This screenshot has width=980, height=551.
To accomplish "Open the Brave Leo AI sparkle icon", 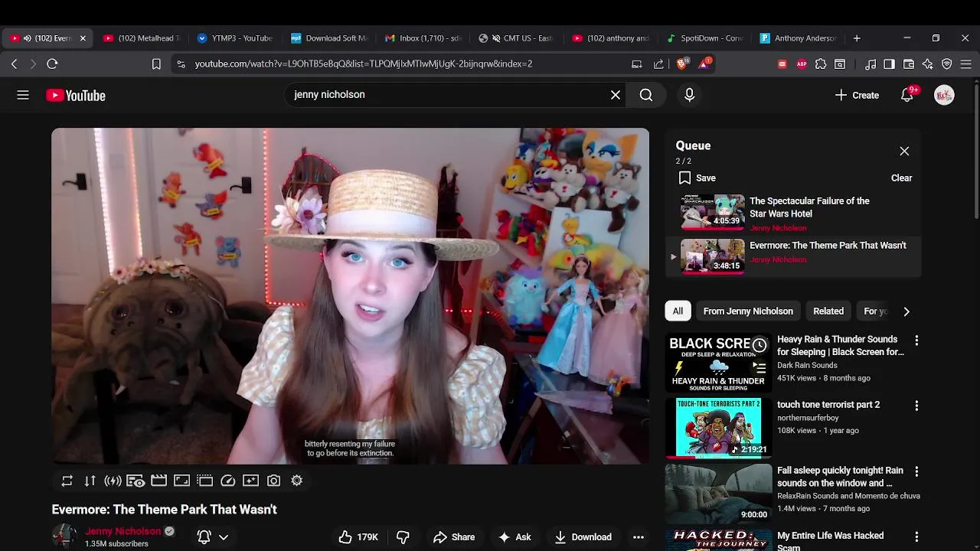I will pos(928,64).
